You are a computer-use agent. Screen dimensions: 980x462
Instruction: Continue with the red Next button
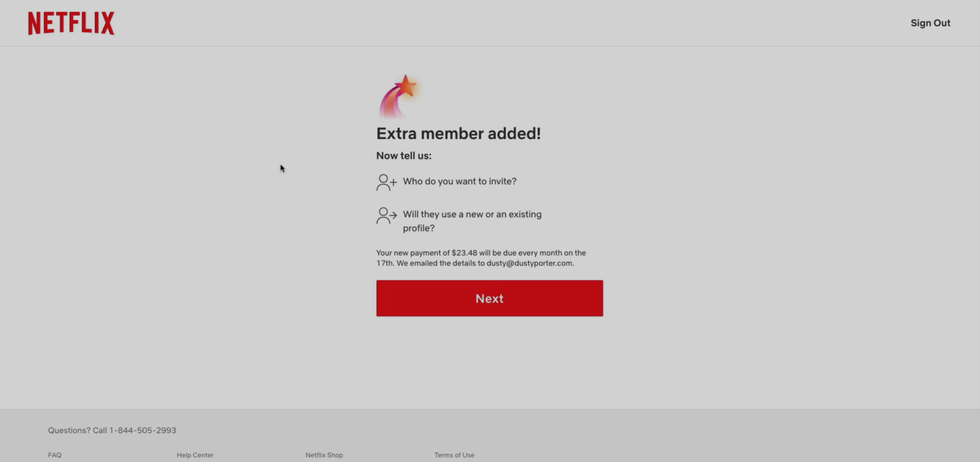click(x=490, y=298)
